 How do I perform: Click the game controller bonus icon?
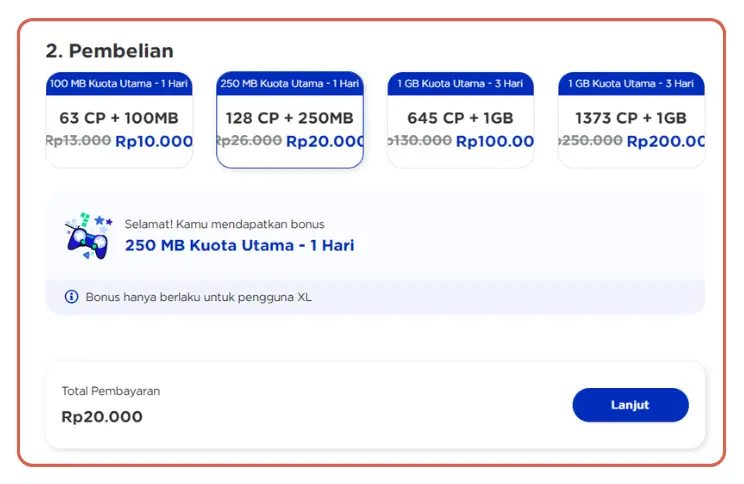[87, 236]
